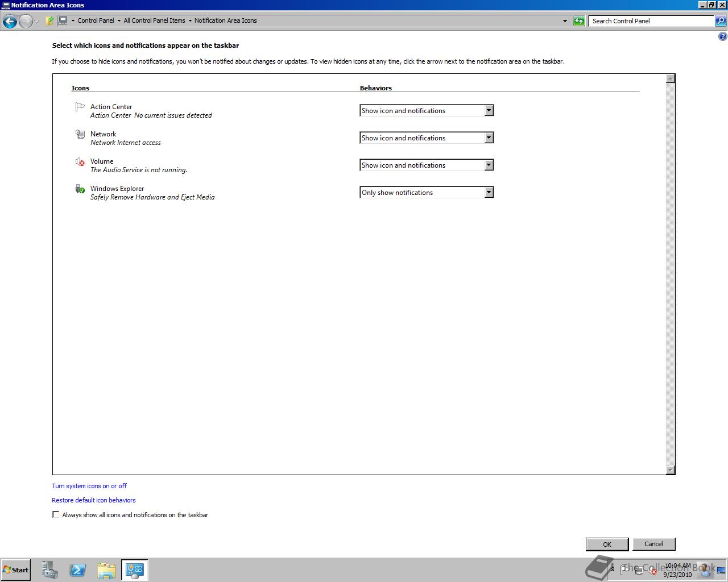
Task: Click 'The Audio Service is not running.' text
Action: (138, 170)
